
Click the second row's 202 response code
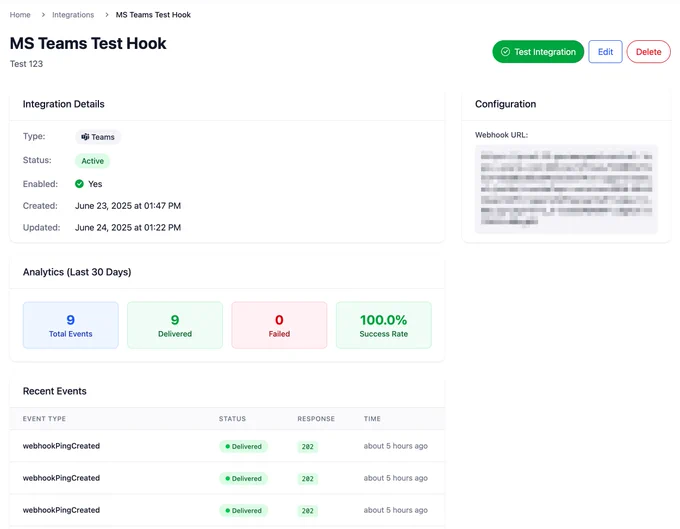click(307, 479)
